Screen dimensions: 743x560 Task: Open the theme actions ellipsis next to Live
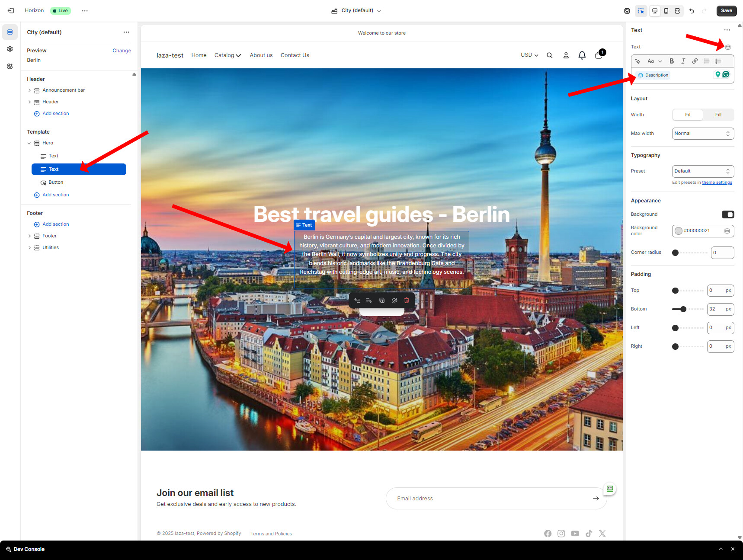(85, 11)
